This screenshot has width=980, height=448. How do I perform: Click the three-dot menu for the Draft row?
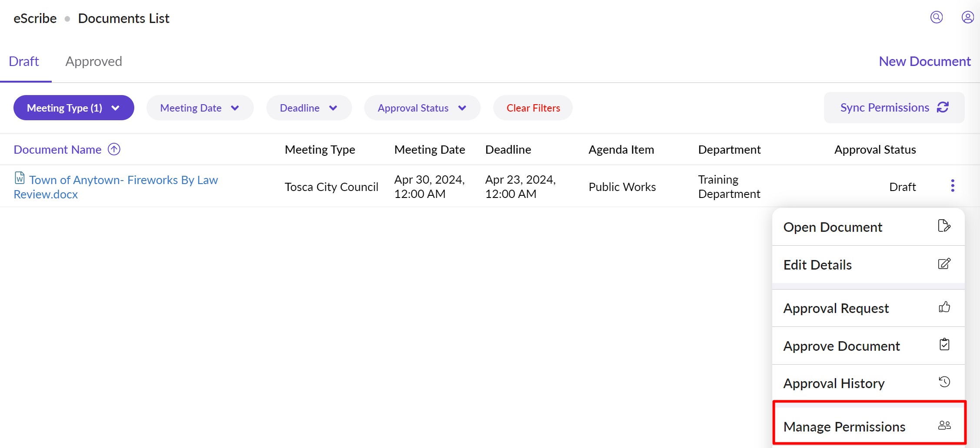pos(952,186)
